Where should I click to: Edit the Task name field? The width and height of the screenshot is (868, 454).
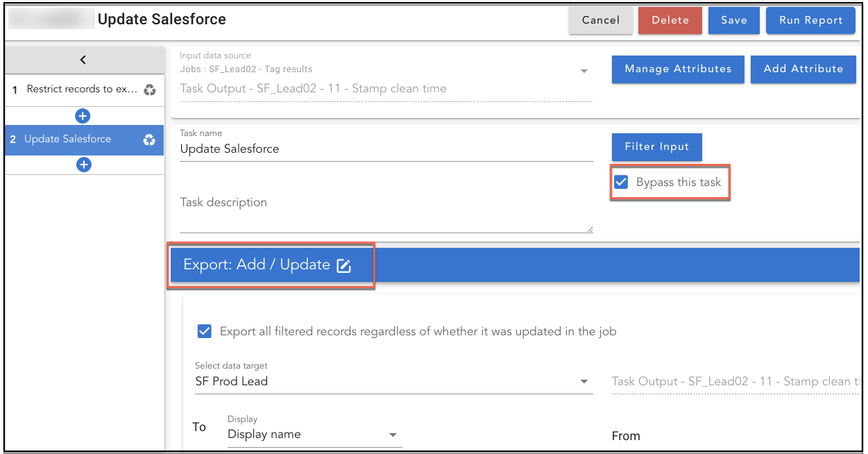[386, 149]
